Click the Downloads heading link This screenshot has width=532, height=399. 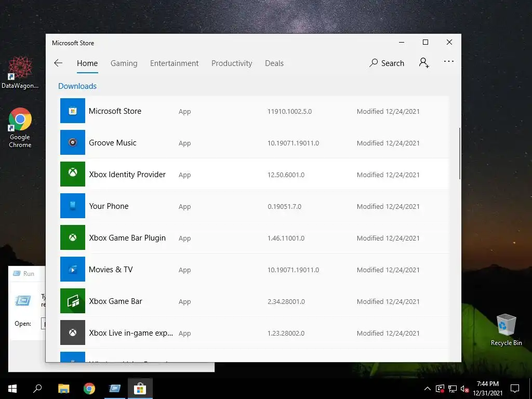click(77, 86)
